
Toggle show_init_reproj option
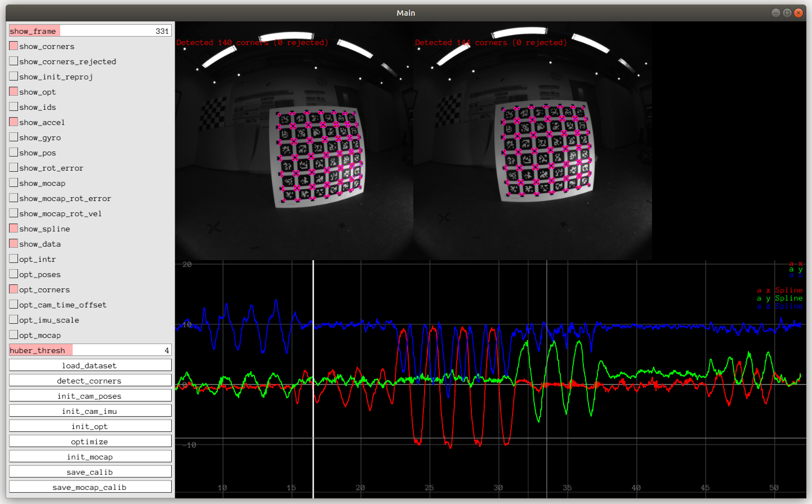(14, 77)
